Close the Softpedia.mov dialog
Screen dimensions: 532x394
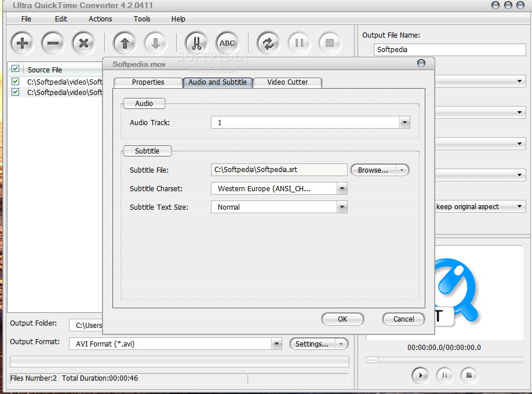point(421,63)
